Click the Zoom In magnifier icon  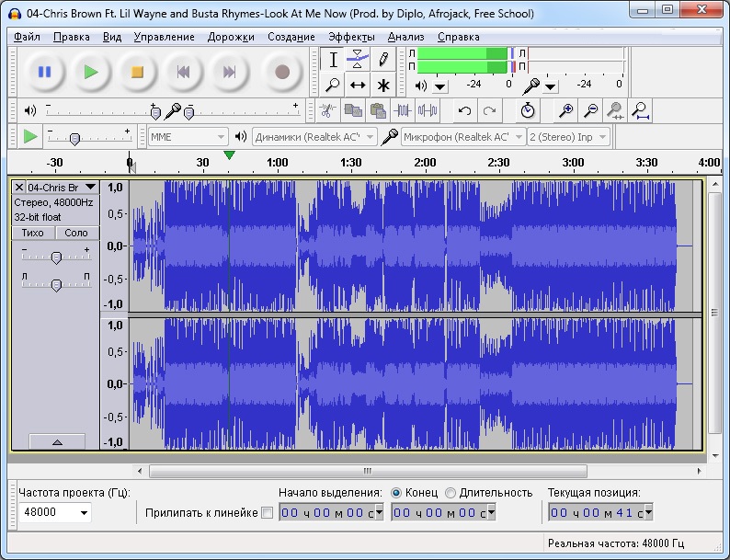tap(566, 110)
